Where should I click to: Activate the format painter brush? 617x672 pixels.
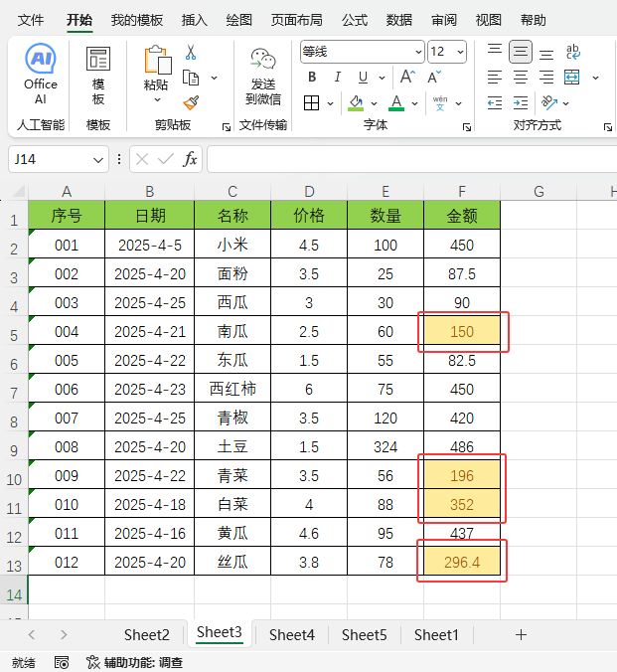tap(191, 102)
